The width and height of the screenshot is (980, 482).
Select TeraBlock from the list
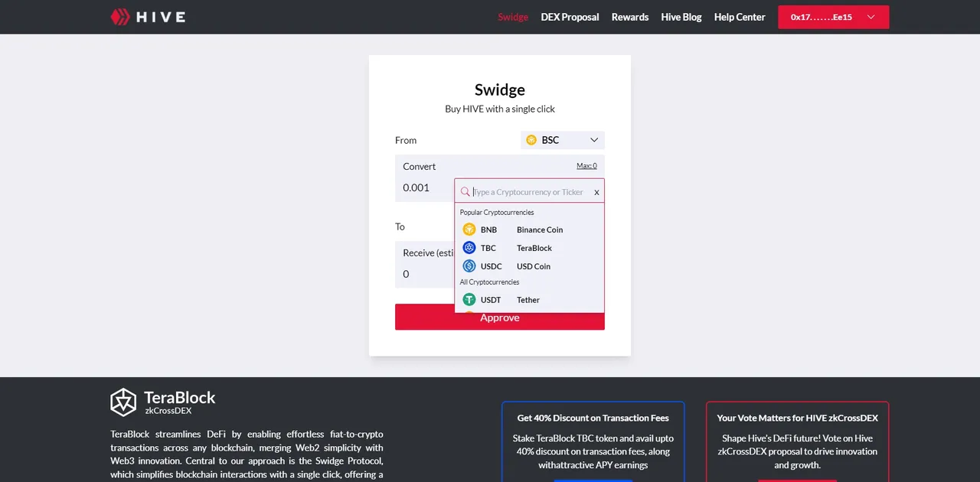click(529, 248)
